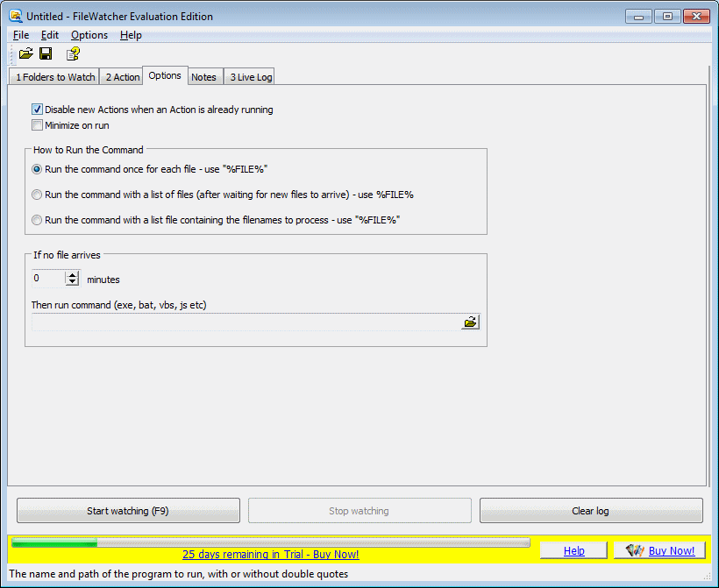Close the FileWatcher window
The height and width of the screenshot is (588, 719).
point(696,17)
